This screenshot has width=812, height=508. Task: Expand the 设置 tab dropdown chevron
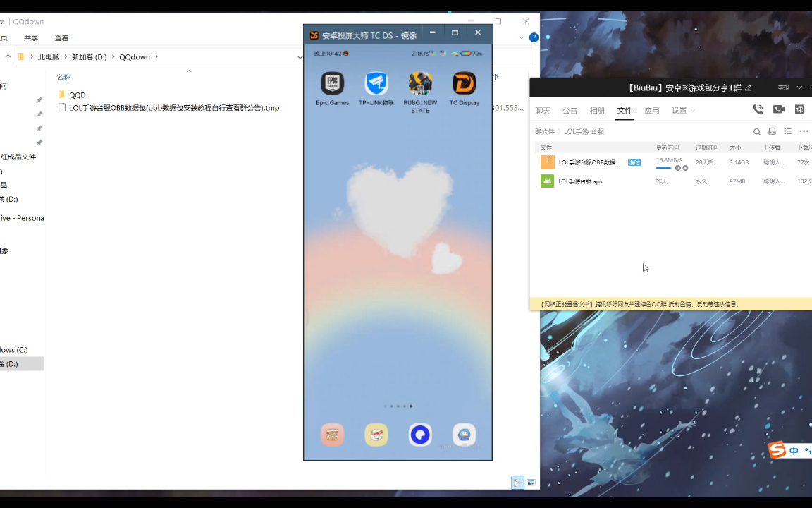(693, 110)
